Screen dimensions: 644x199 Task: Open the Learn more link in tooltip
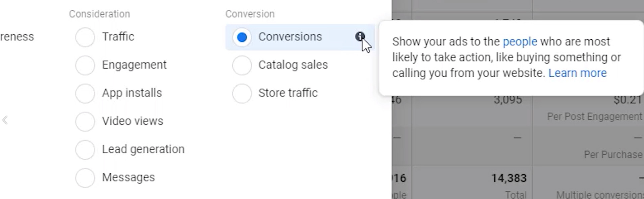click(577, 73)
